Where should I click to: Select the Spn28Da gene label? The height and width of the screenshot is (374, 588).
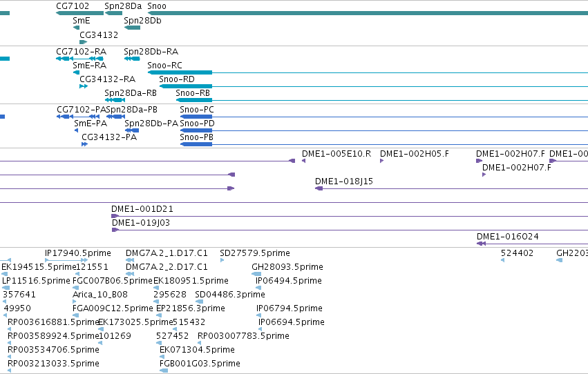click(x=123, y=6)
